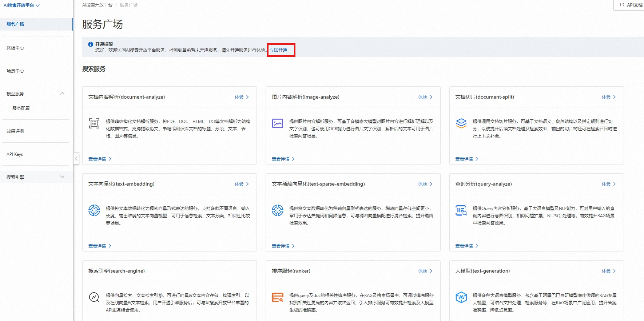Click the 文档切片(document-split) card title

(485, 97)
